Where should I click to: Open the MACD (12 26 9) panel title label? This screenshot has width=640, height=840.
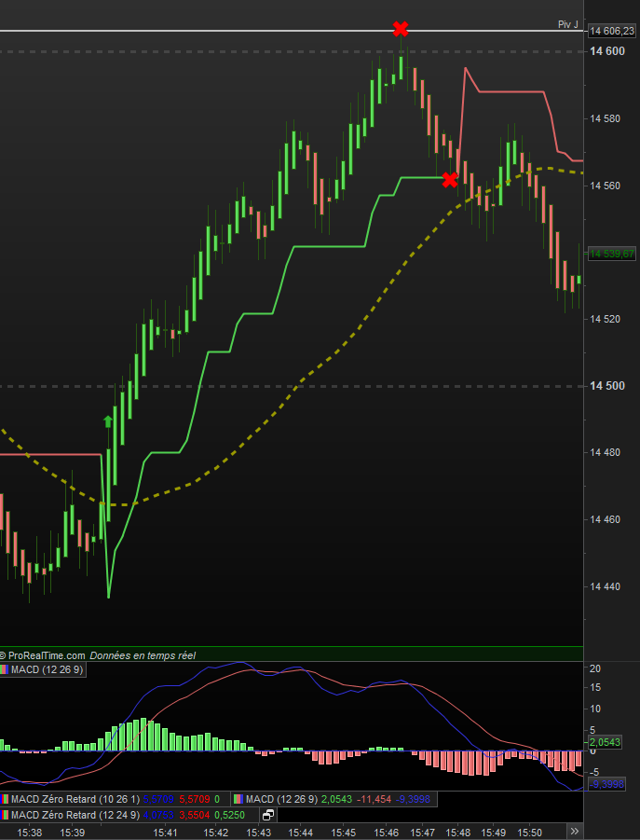[43, 669]
